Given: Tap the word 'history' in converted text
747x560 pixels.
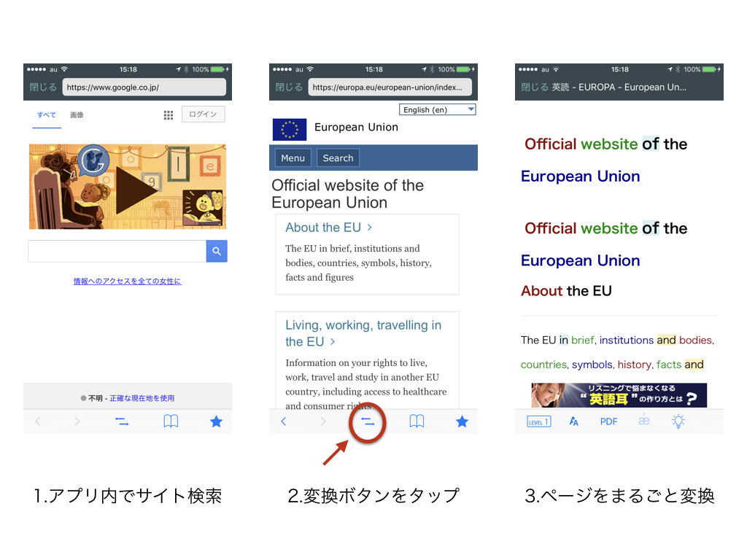Looking at the screenshot, I should click(x=634, y=365).
